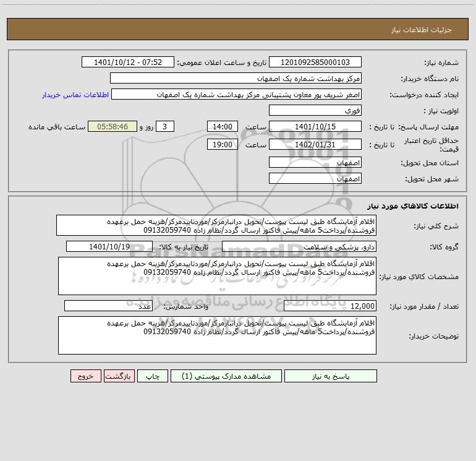Click goods group field دارو، پزشکی و سلامت
Screen dimensions: 476x461
(299, 246)
